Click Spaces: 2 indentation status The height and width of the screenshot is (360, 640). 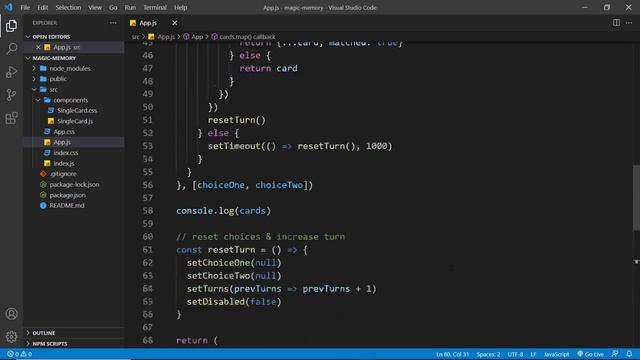[x=488, y=354]
